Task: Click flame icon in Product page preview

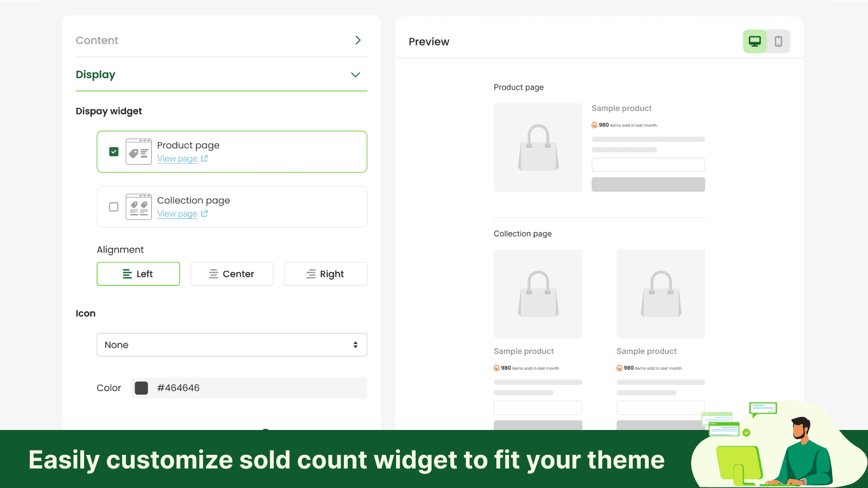Action: click(595, 125)
